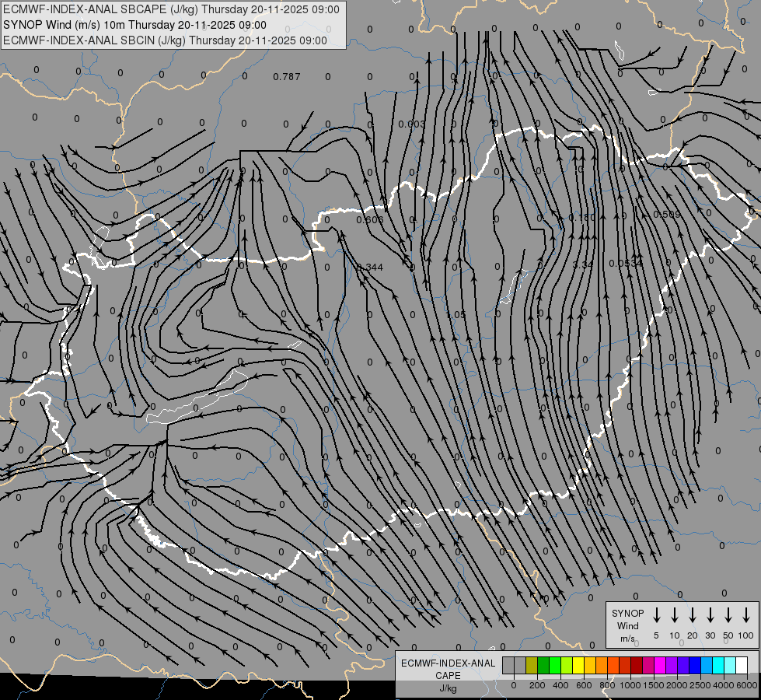Click the ECMWF-INDEX-ANAL SBCAPE title line
The height and width of the screenshot is (700, 761).
(x=171, y=9)
